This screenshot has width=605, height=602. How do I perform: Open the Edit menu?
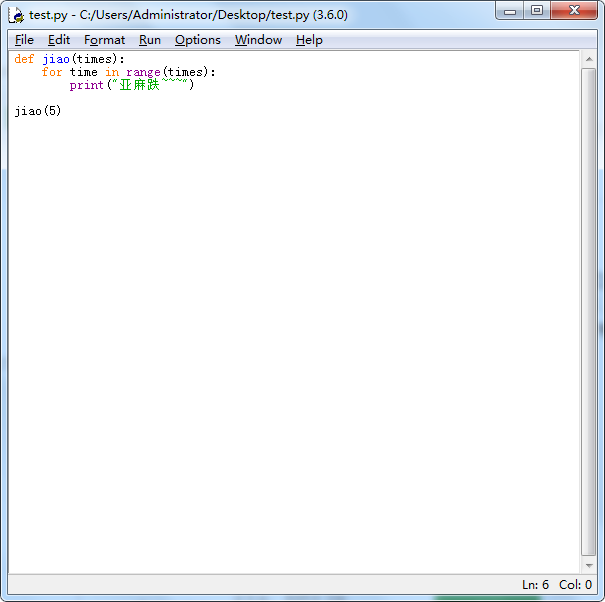[x=59, y=40]
